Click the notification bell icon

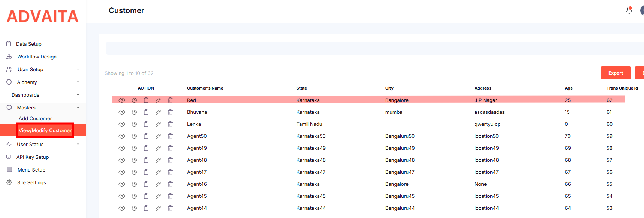pyautogui.click(x=629, y=10)
